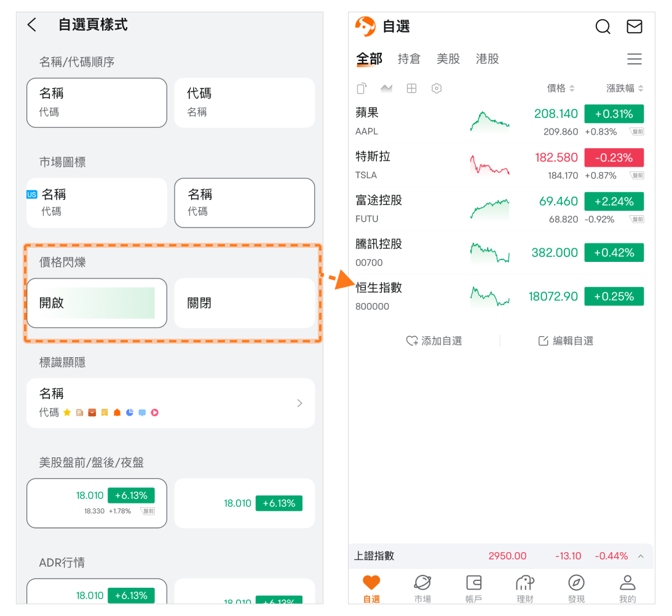Image resolution: width=672 pixels, height=616 pixels.
Task: Expand the 標識顯隱 settings row
Action: coord(170,403)
